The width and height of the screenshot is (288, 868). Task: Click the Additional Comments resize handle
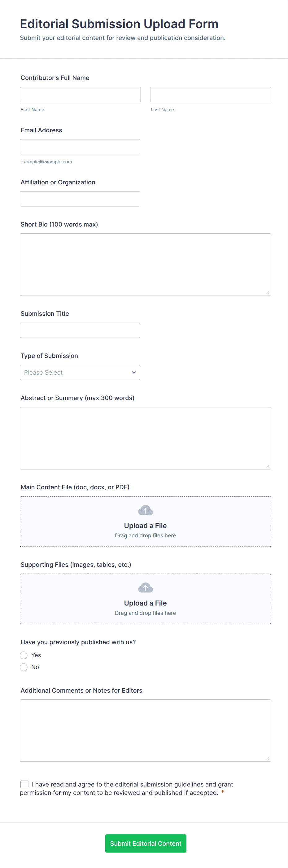(268, 759)
